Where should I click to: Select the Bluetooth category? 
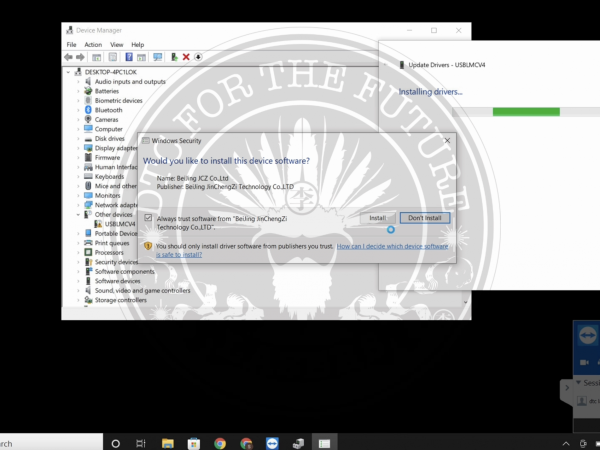pos(109,110)
